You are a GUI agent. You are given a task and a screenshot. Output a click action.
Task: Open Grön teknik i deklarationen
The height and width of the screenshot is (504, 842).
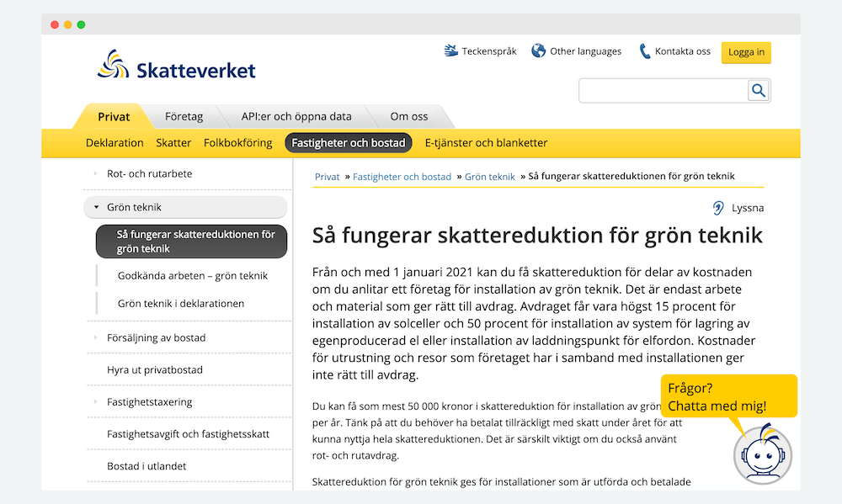pos(181,303)
